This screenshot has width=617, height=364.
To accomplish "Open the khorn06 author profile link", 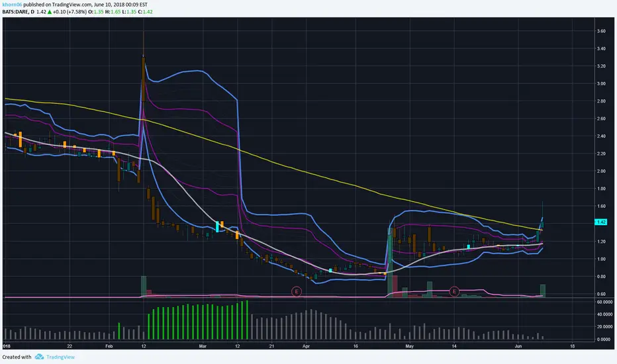I will pos(12,5).
